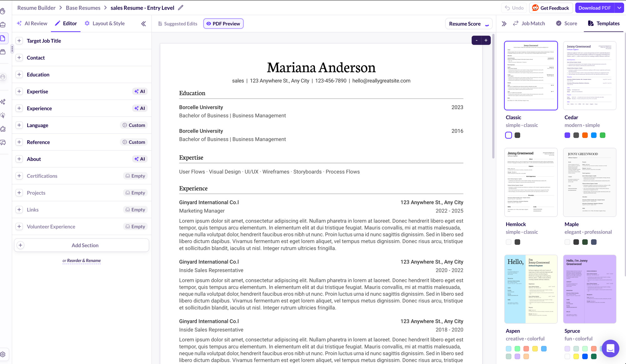Switch to Suggested Edits view
The image size is (626, 364).
pos(177,23)
